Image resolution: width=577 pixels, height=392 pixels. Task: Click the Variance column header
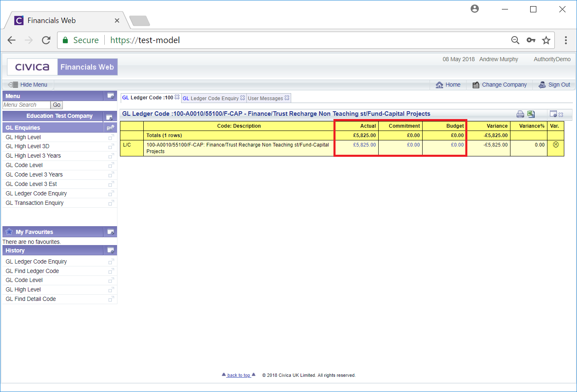point(489,126)
